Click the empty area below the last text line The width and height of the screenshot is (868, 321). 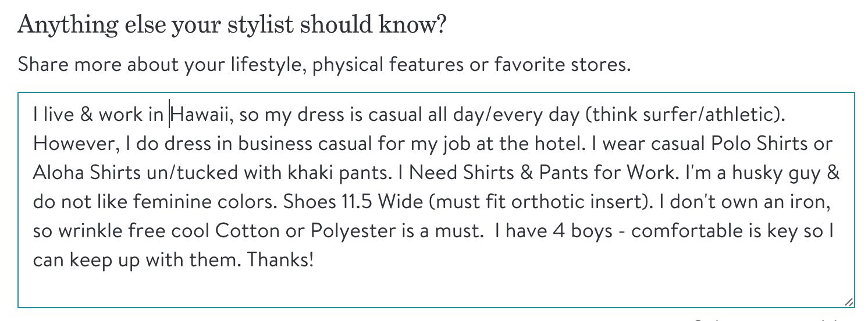436,288
